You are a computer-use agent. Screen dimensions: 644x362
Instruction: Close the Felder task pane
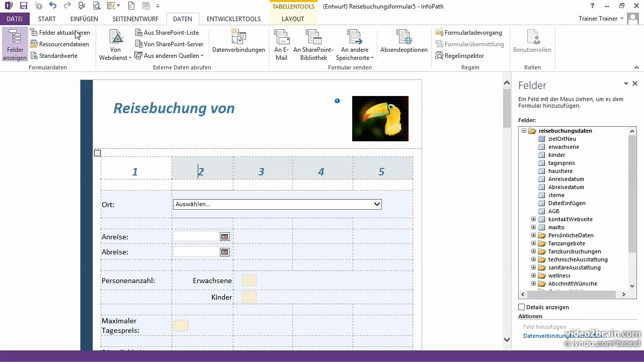(635, 84)
